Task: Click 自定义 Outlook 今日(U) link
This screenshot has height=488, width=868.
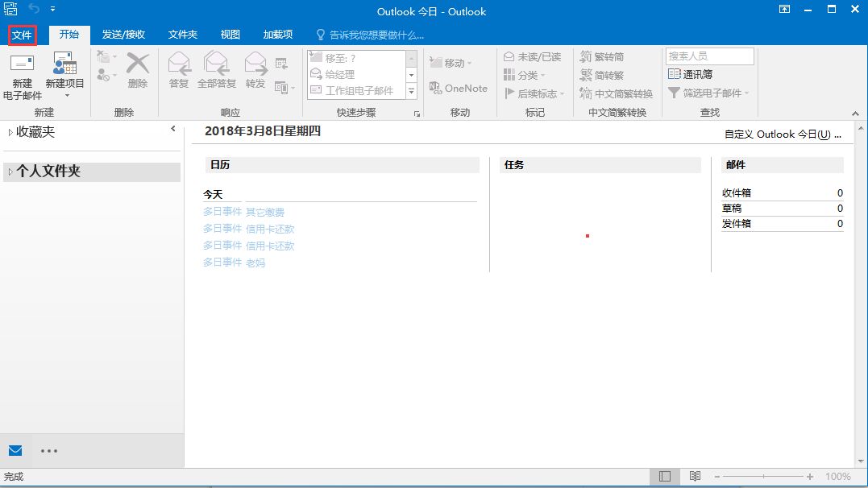Action: 783,134
